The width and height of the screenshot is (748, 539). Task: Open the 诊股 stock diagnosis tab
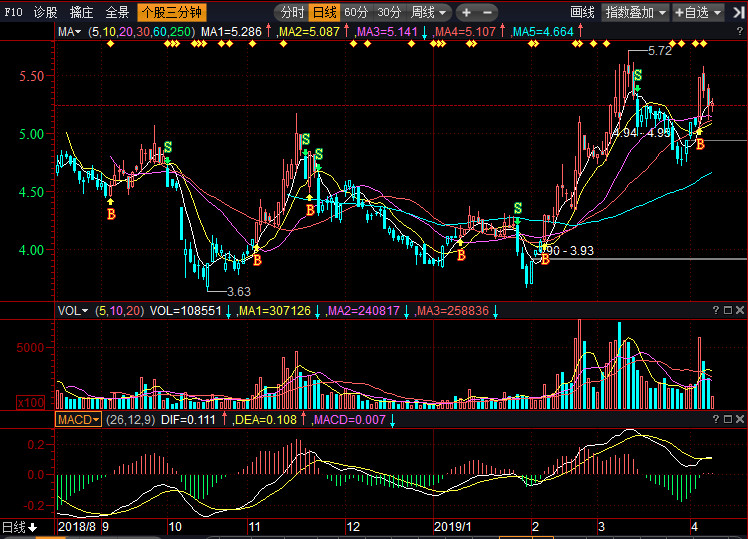tap(46, 13)
